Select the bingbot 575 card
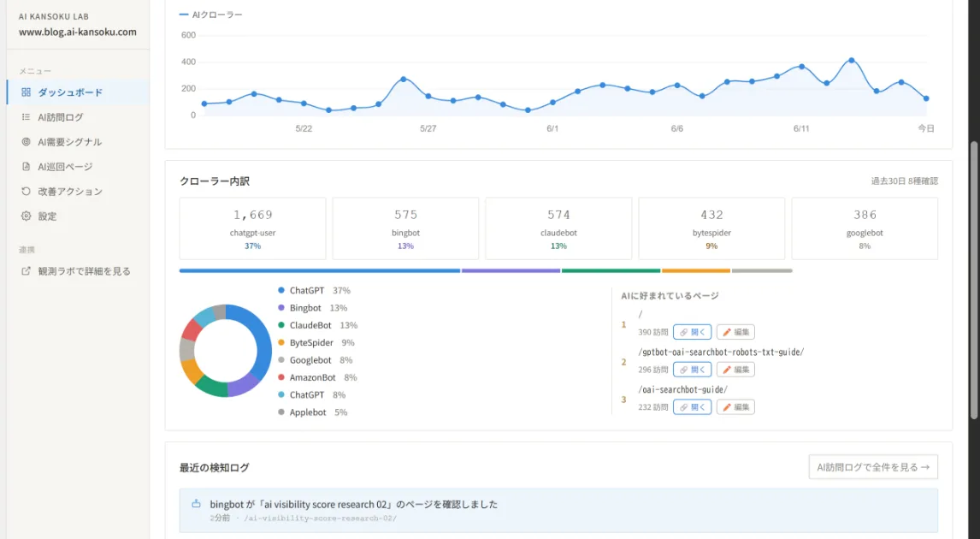Image resolution: width=980 pixels, height=539 pixels. (405, 228)
